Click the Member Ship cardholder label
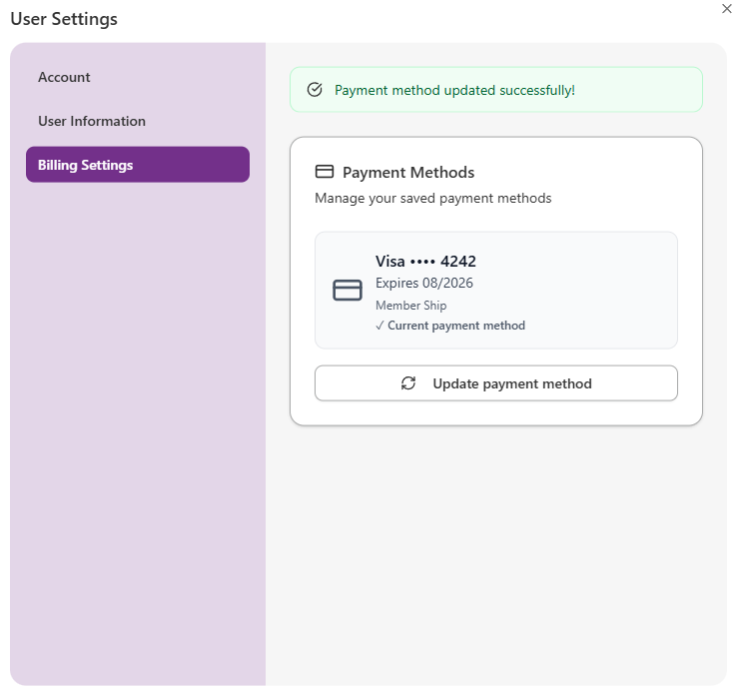740x700 pixels. [410, 306]
